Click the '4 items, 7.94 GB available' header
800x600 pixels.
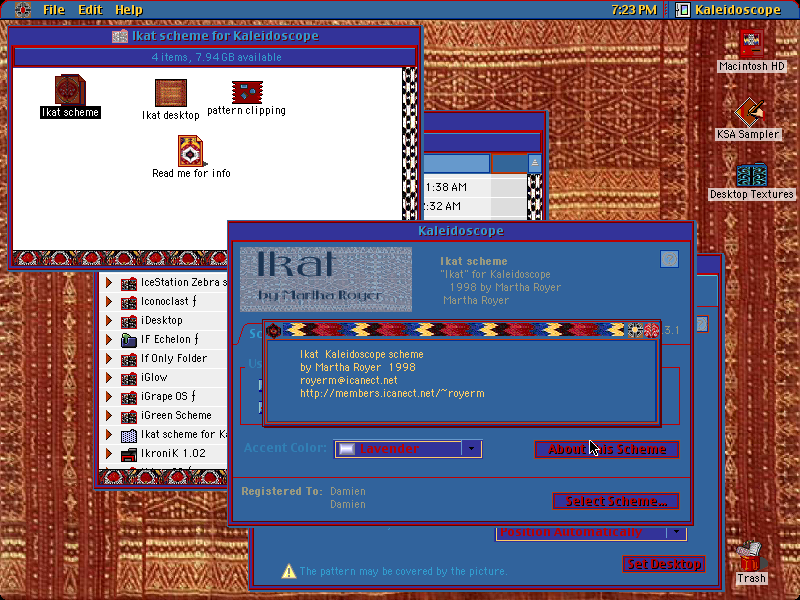(216, 57)
